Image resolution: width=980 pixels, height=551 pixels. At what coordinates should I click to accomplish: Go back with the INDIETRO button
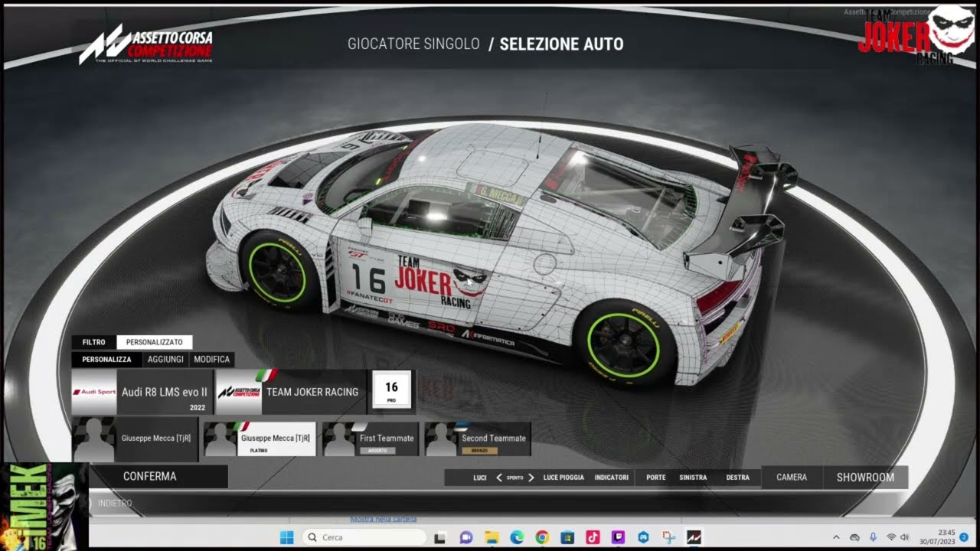click(115, 503)
